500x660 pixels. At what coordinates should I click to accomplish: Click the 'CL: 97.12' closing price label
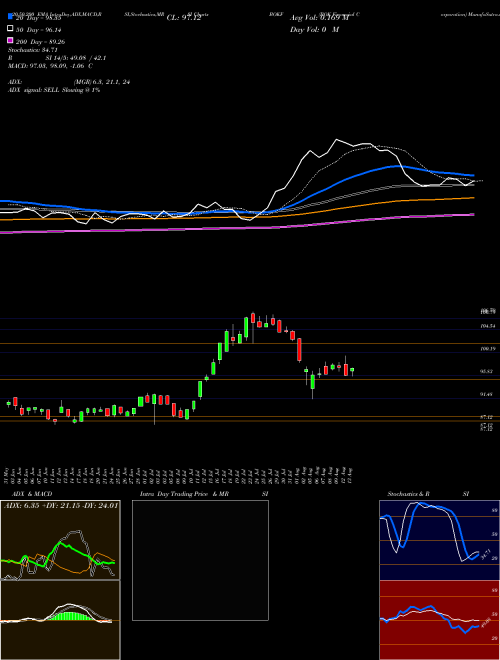pos(184,18)
